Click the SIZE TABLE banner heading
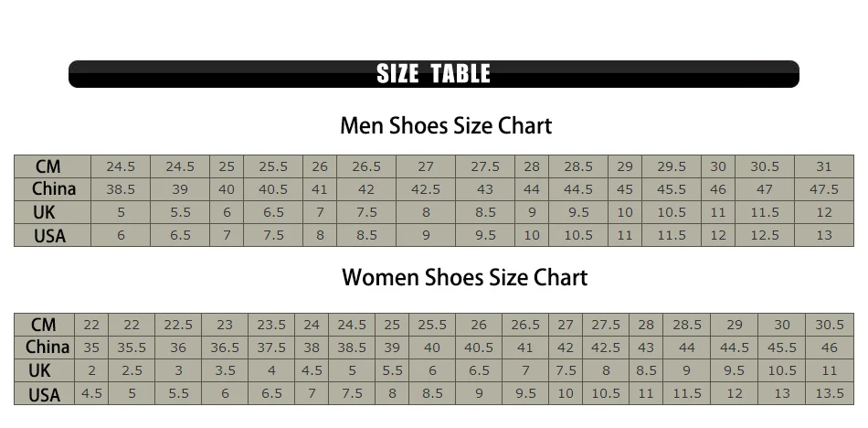 point(433,74)
